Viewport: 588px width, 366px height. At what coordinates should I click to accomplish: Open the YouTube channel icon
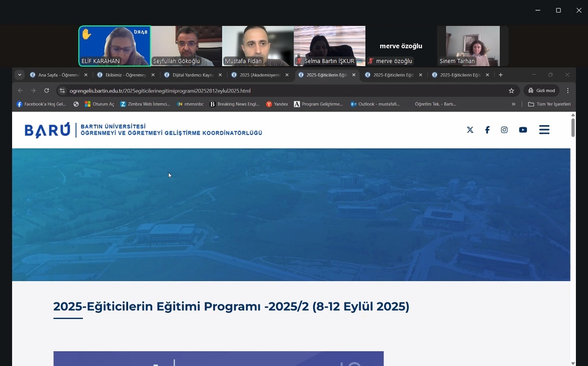click(x=523, y=130)
